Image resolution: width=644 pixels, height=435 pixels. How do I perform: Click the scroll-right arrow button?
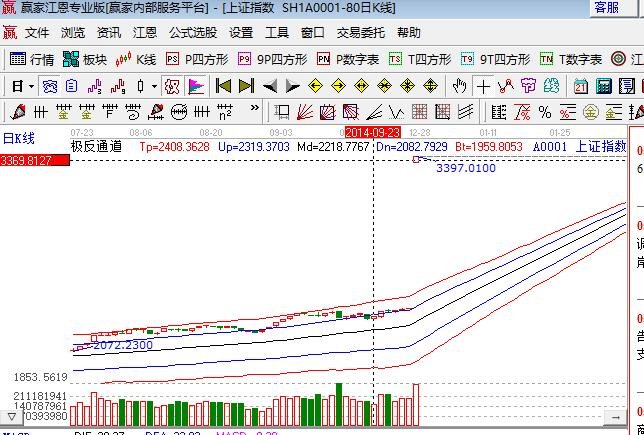[x=616, y=417]
